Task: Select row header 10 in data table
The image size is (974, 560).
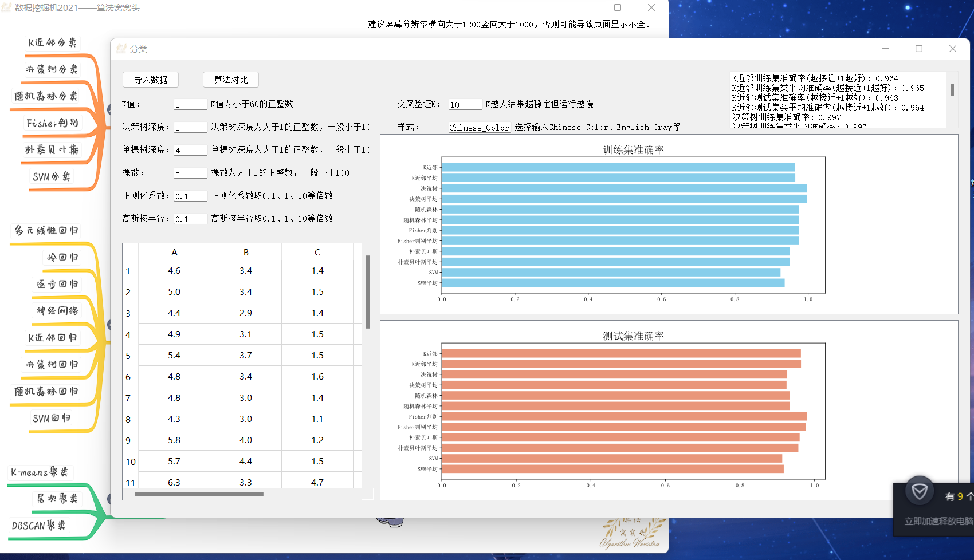Action: pos(130,462)
